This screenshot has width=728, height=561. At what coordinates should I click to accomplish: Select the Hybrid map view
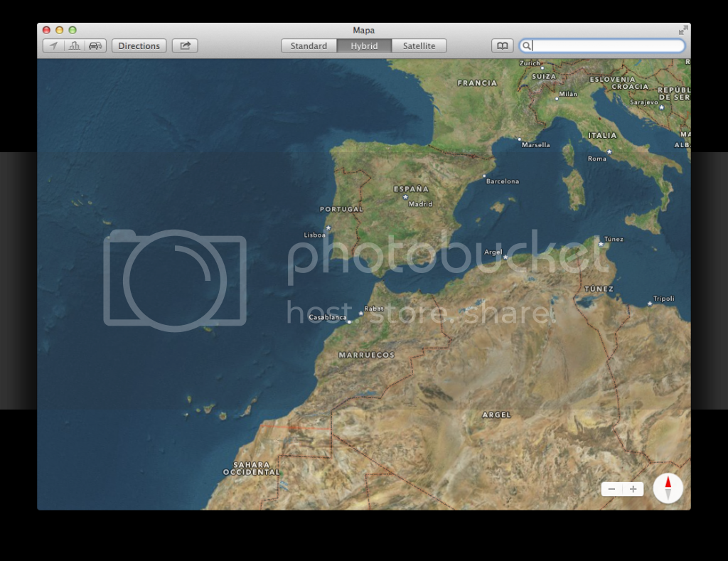[x=364, y=46]
